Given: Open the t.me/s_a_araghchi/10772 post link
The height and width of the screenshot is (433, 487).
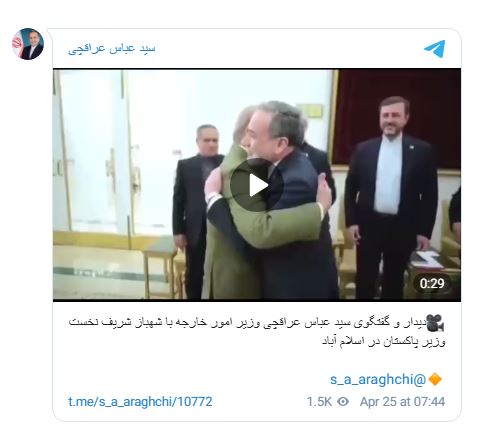Looking at the screenshot, I should 140,402.
